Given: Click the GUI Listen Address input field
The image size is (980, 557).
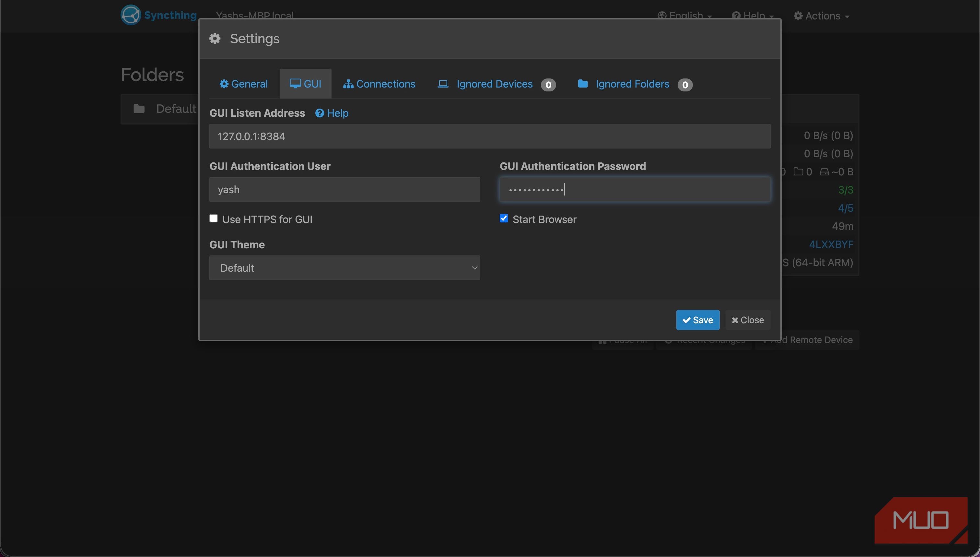Looking at the screenshot, I should click(489, 136).
